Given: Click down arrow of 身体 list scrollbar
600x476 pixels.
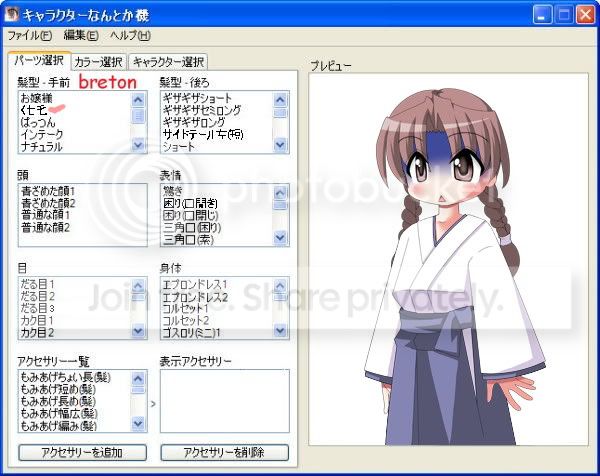Looking at the screenshot, I should tap(280, 331).
